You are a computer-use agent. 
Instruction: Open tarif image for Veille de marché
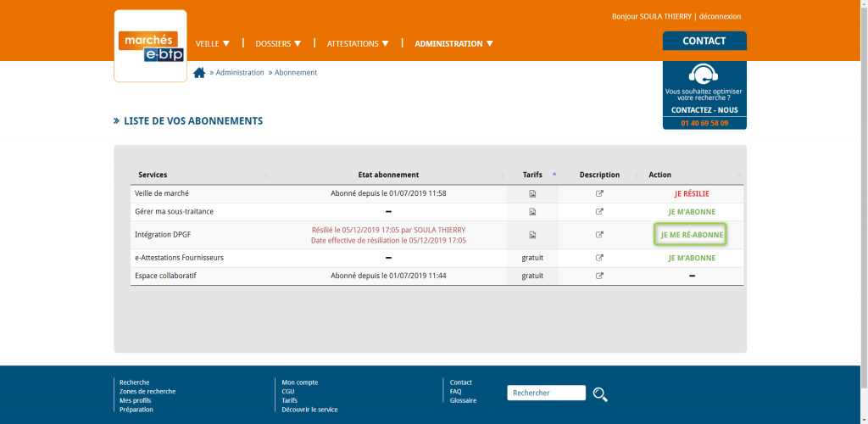click(x=532, y=193)
